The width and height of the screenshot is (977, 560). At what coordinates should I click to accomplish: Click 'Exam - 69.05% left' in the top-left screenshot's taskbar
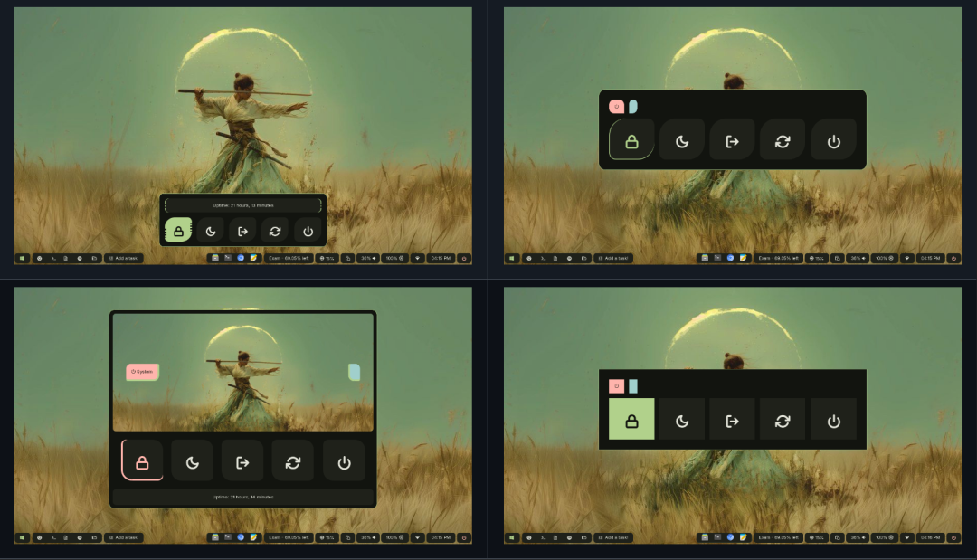[x=289, y=258]
